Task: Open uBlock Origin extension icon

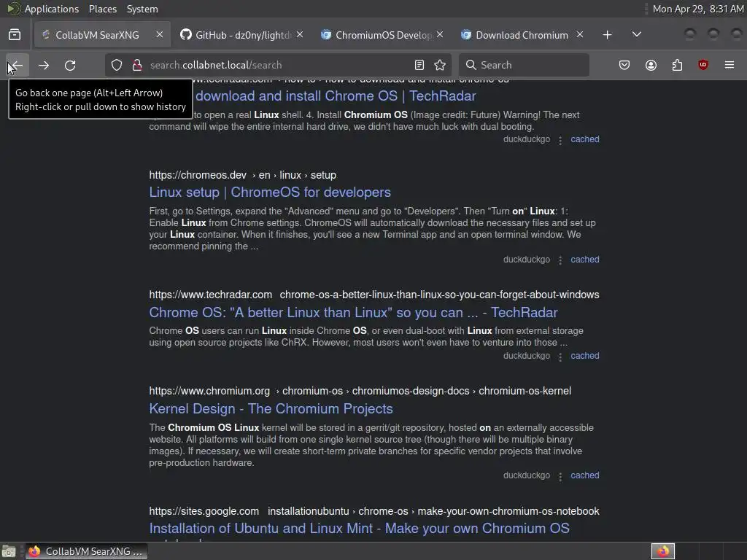Action: pos(703,65)
